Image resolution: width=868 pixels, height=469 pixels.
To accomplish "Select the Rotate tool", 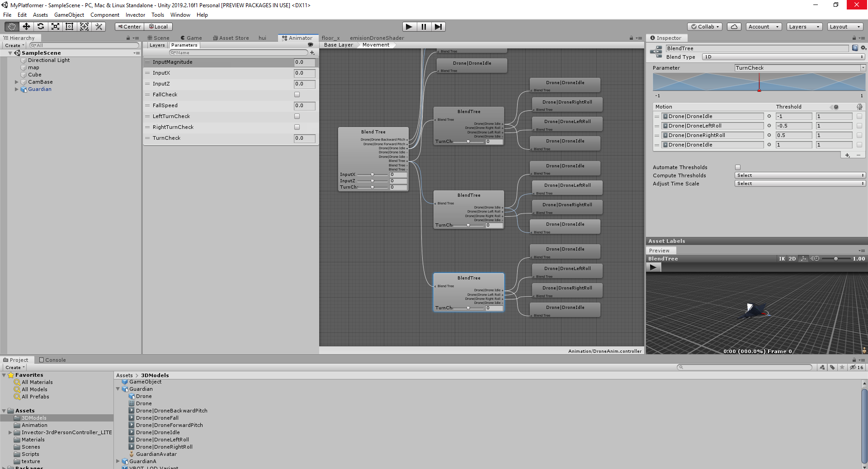I will pos(41,27).
